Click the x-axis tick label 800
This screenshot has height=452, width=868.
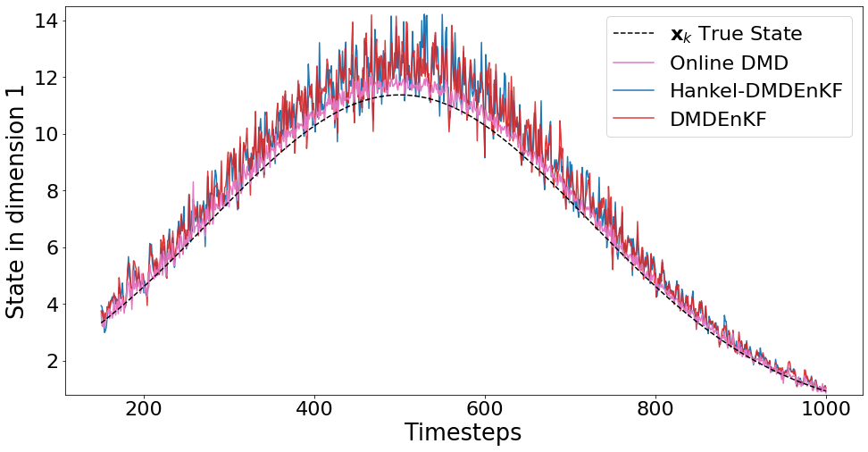[655, 409]
